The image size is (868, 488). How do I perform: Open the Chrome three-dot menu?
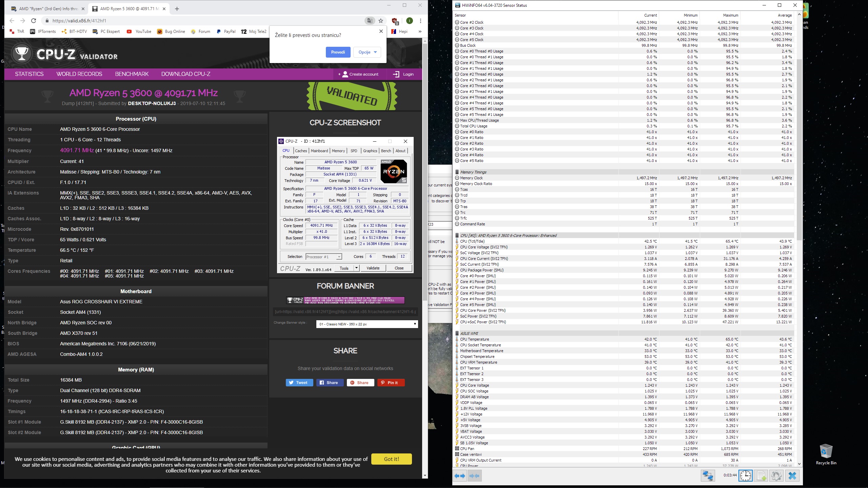click(420, 21)
